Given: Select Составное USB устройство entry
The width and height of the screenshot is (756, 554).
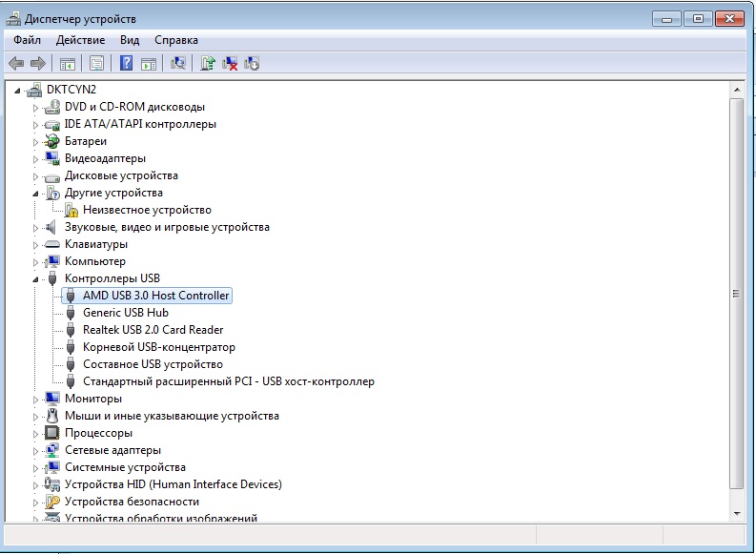Looking at the screenshot, I should (x=153, y=364).
